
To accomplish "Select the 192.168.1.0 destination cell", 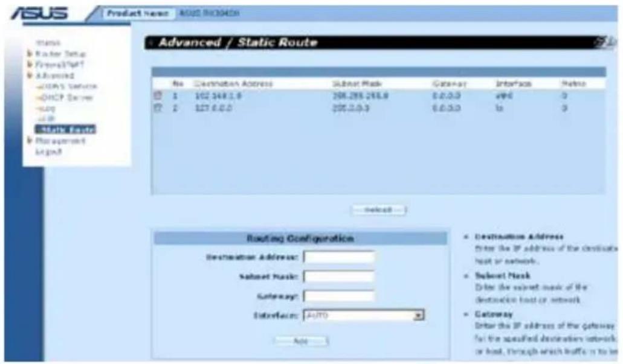I will (x=218, y=96).
